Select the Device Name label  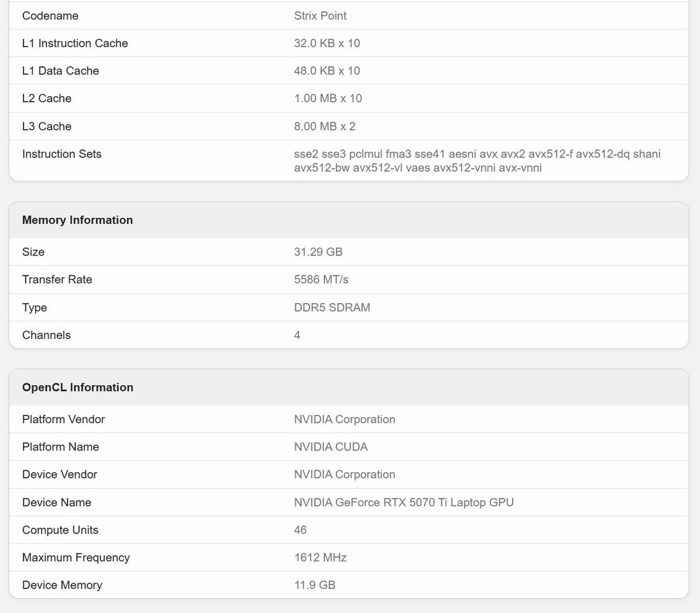[56, 502]
